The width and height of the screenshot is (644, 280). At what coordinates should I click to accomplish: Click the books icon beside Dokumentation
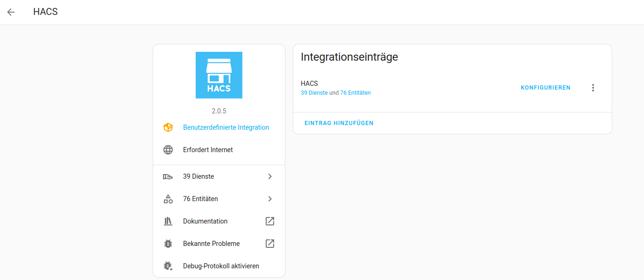tap(168, 221)
